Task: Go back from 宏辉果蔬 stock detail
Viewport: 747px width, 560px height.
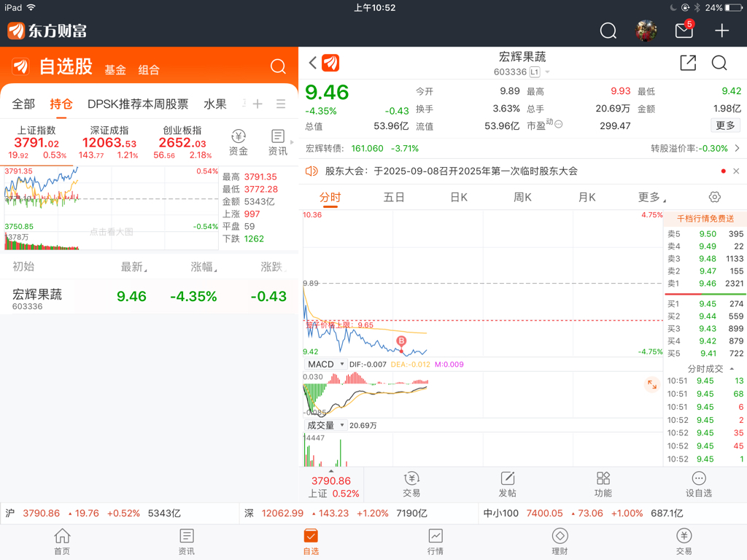Action: point(312,63)
